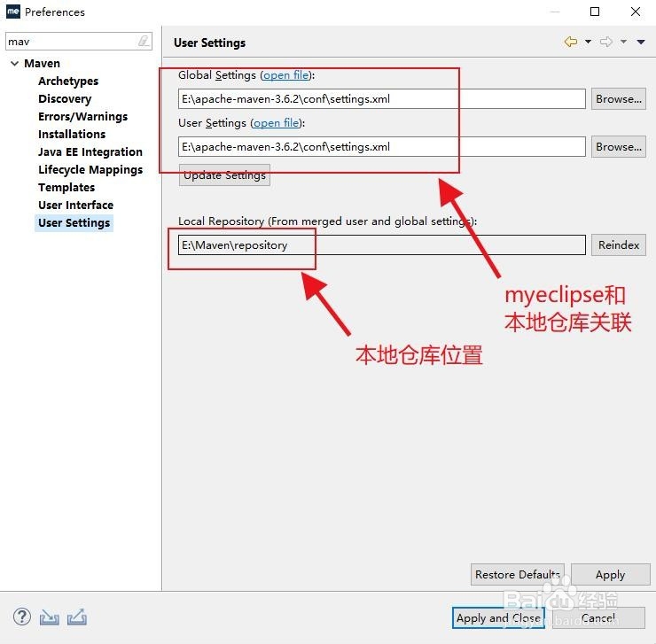Select Discovery preference page
656x644 pixels.
(65, 98)
